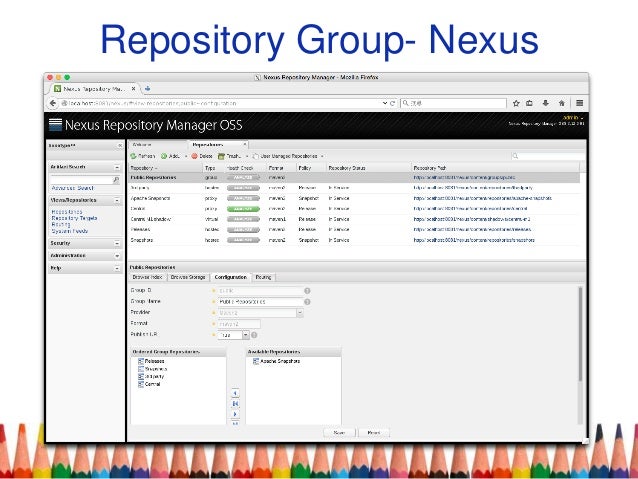
Task: Show help for the Group Name field
Action: click(x=307, y=302)
